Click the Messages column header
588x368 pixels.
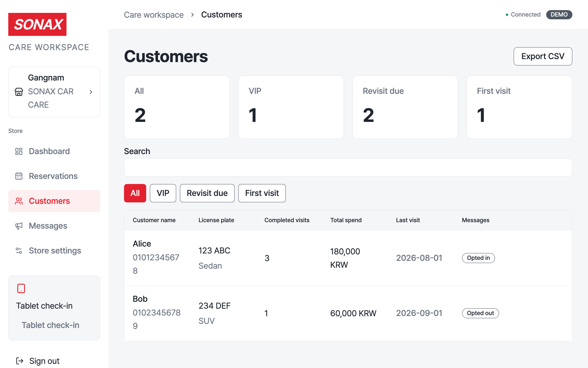coord(475,220)
